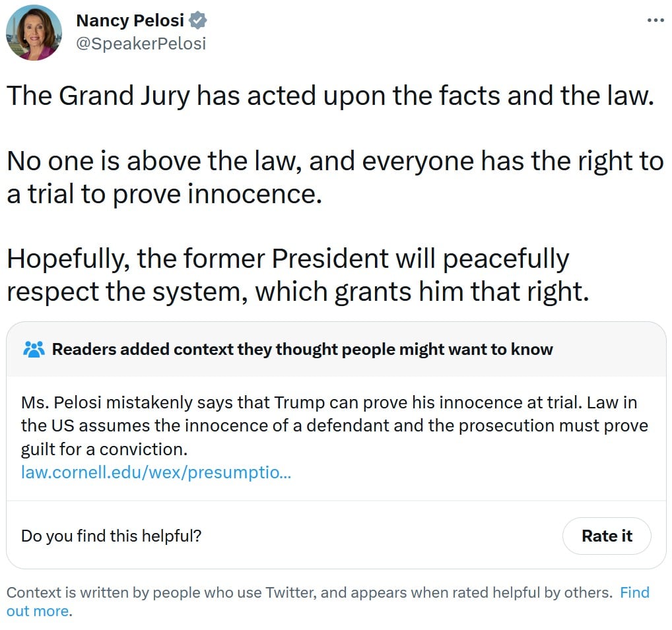Select the 'Context is written by people' footer text
The image size is (672, 630).
(310, 593)
